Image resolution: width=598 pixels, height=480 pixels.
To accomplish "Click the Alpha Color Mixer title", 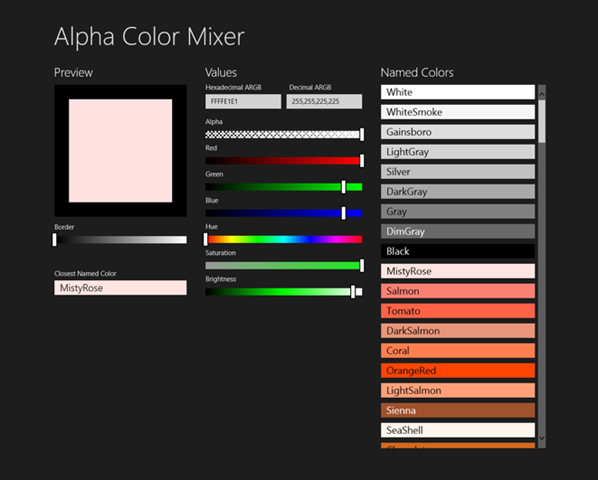I will coord(149,37).
